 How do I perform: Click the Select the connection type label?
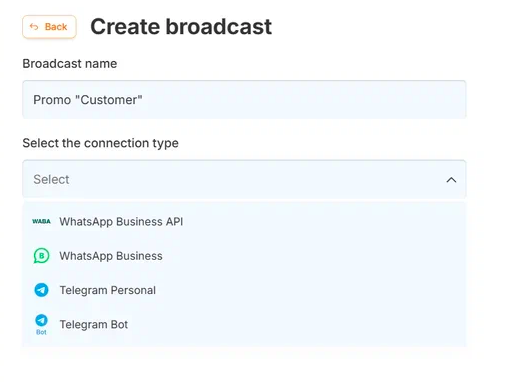100,143
